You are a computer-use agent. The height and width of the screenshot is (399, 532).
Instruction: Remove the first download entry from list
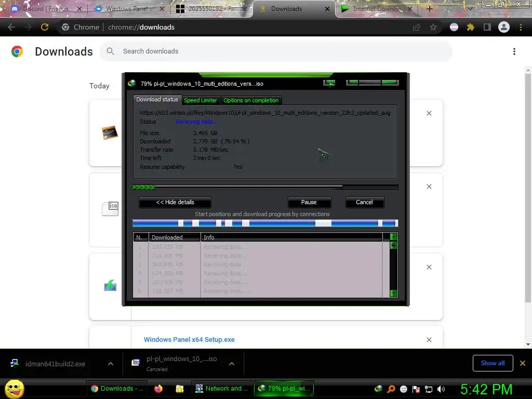pos(429,113)
